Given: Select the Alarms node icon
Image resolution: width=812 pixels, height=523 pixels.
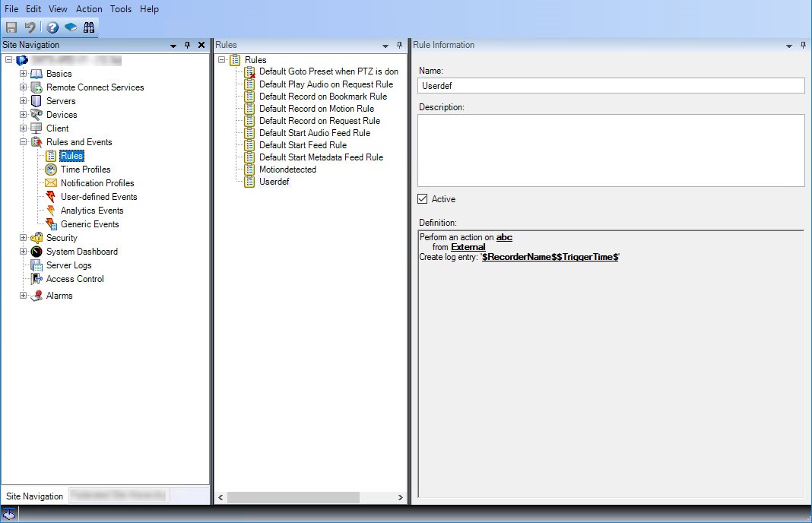Looking at the screenshot, I should pyautogui.click(x=36, y=295).
